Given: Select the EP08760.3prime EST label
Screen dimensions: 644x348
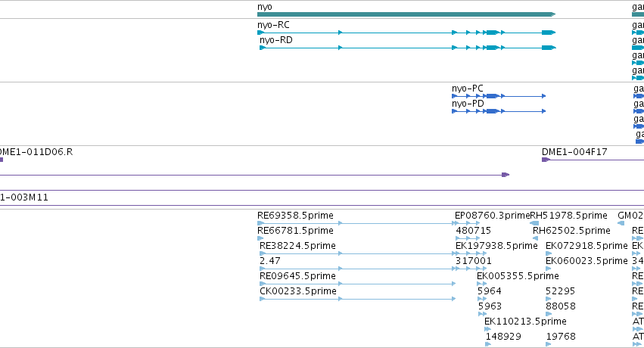Looking at the screenshot, I should pyautogui.click(x=492, y=216).
